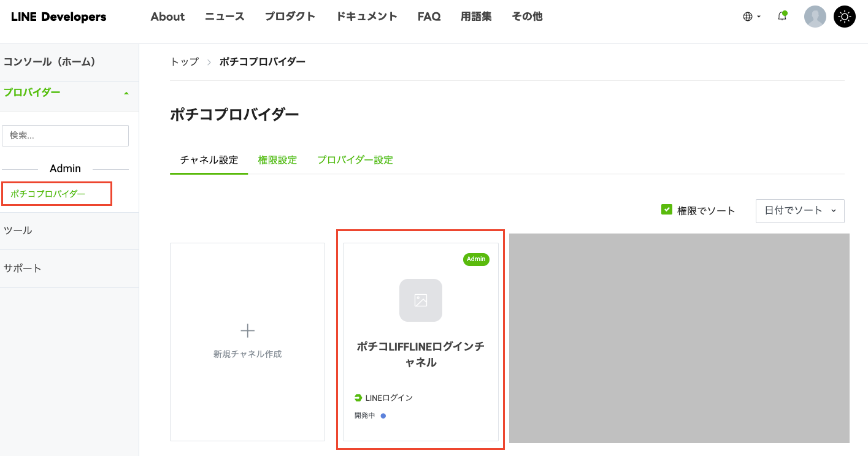This screenshot has width=868, height=456.
Task: Click the LINE Developers logo
Action: [59, 17]
